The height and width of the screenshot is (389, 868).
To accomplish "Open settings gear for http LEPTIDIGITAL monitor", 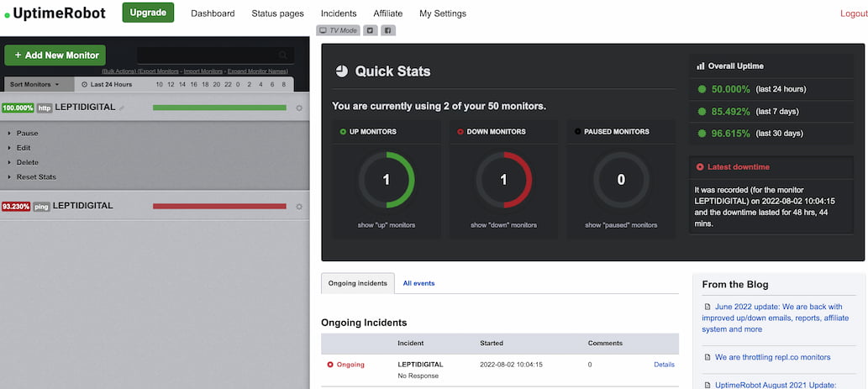I will tap(299, 108).
